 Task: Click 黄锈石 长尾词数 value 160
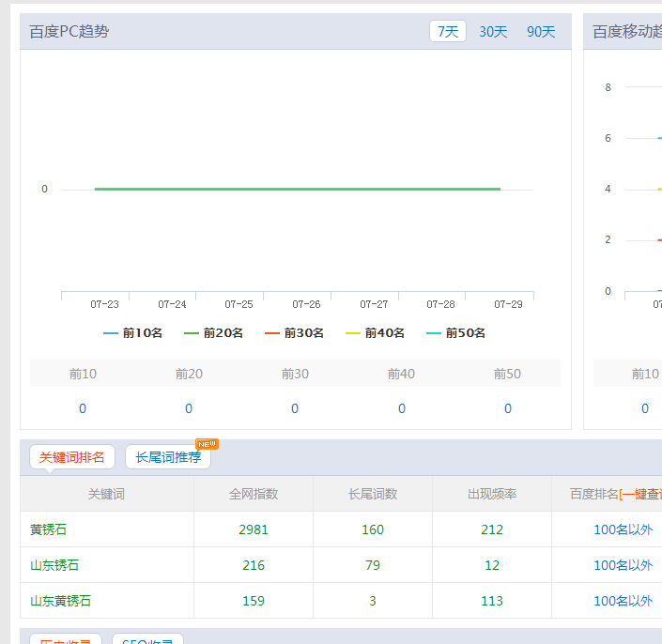click(373, 529)
